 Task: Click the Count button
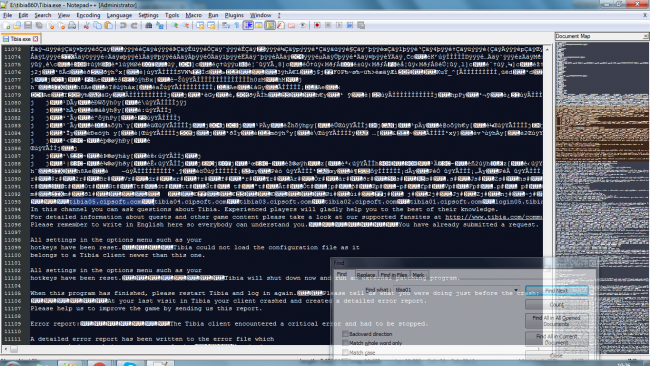pyautogui.click(x=557, y=305)
